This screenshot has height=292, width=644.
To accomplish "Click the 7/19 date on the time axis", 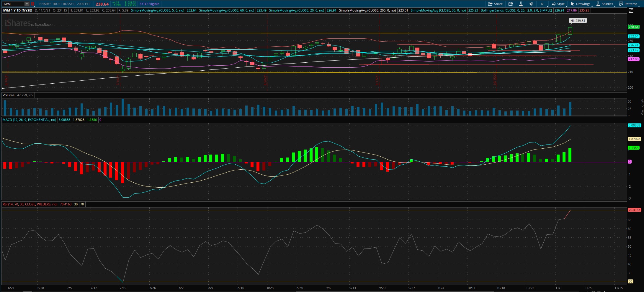I will 123,288.
